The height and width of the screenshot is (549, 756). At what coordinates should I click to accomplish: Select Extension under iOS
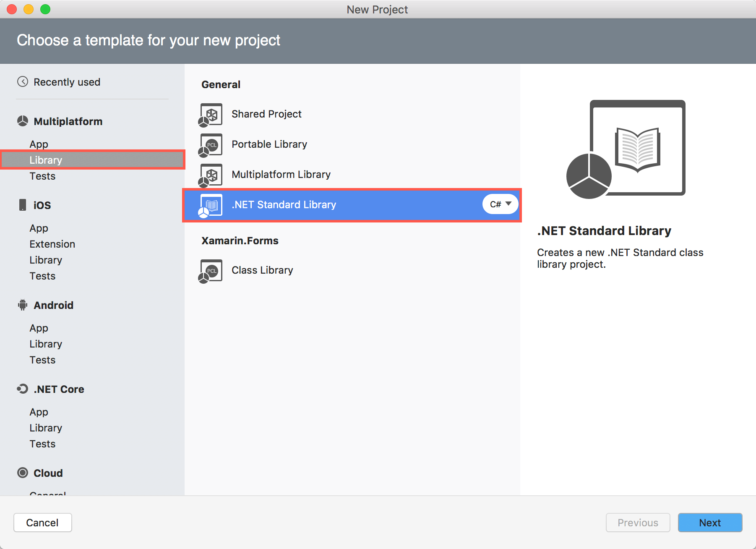click(52, 244)
